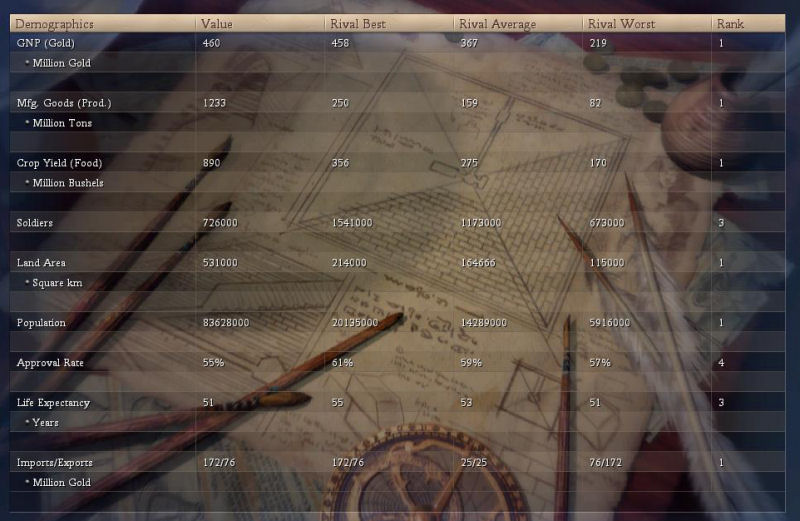The height and width of the screenshot is (521, 800).
Task: Click Soldiers rival average 1173000
Action: click(x=481, y=223)
